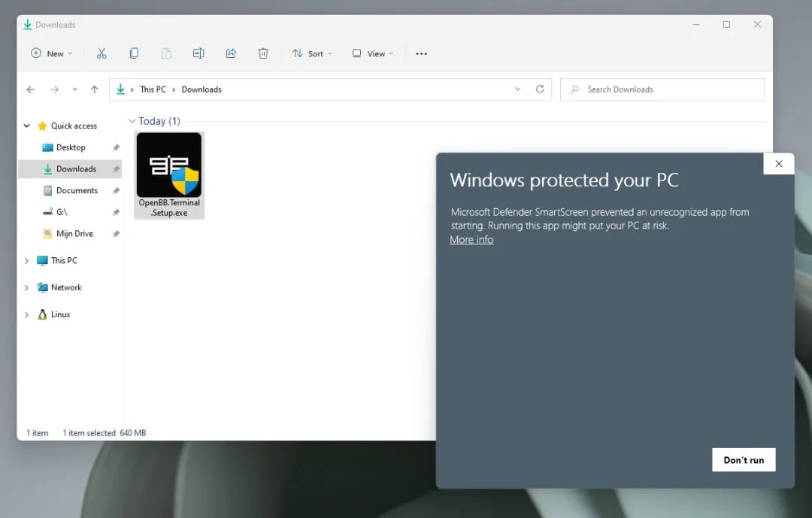
Task: Click the Cut scissors icon
Action: pos(101,53)
